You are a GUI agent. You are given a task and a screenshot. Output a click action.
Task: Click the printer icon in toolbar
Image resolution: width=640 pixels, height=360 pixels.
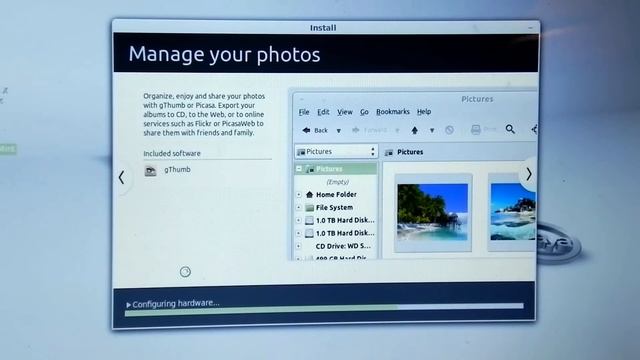click(476, 130)
